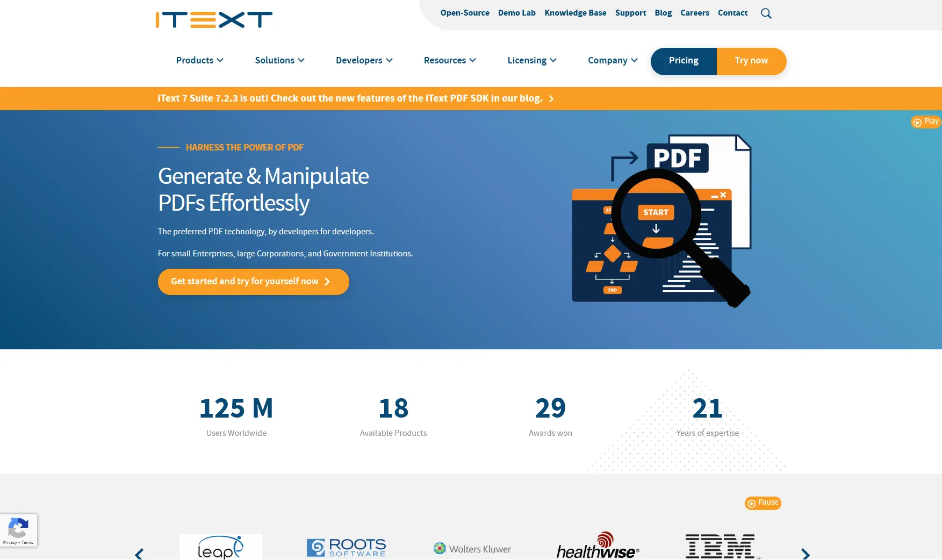Viewport: 942px width, 560px height.
Task: Pause the customer logo carousel
Action: pyautogui.click(x=763, y=503)
